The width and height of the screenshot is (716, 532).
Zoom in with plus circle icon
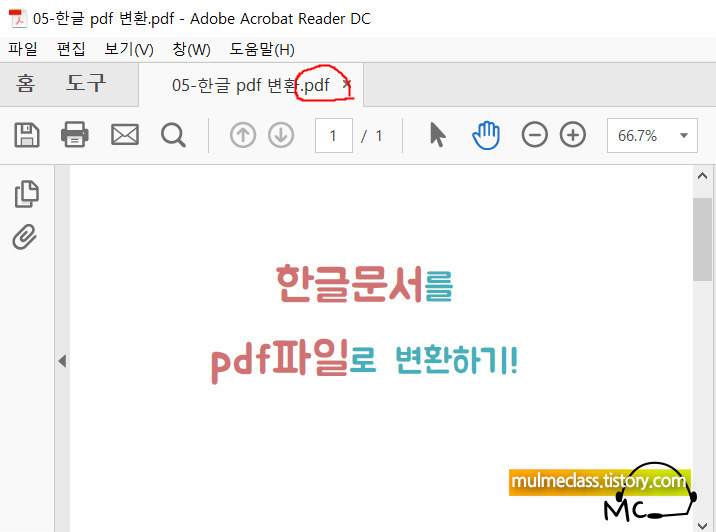573,135
